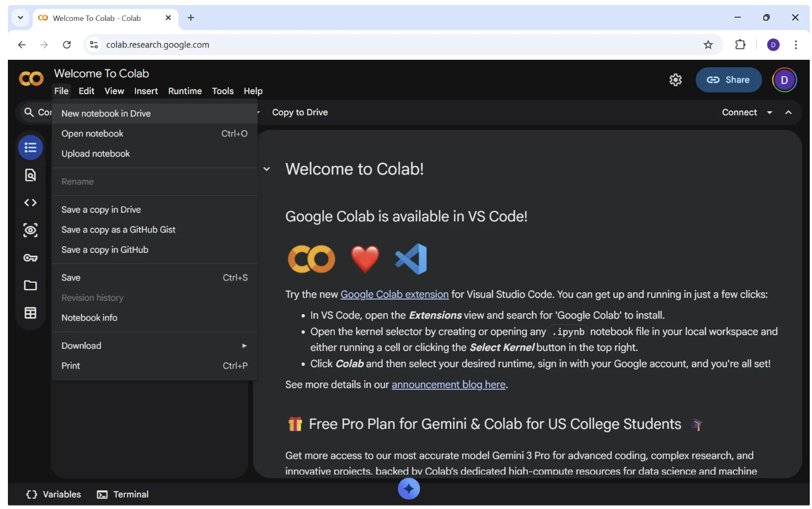Open the Tools menu
This screenshot has height=509, width=812.
point(222,91)
